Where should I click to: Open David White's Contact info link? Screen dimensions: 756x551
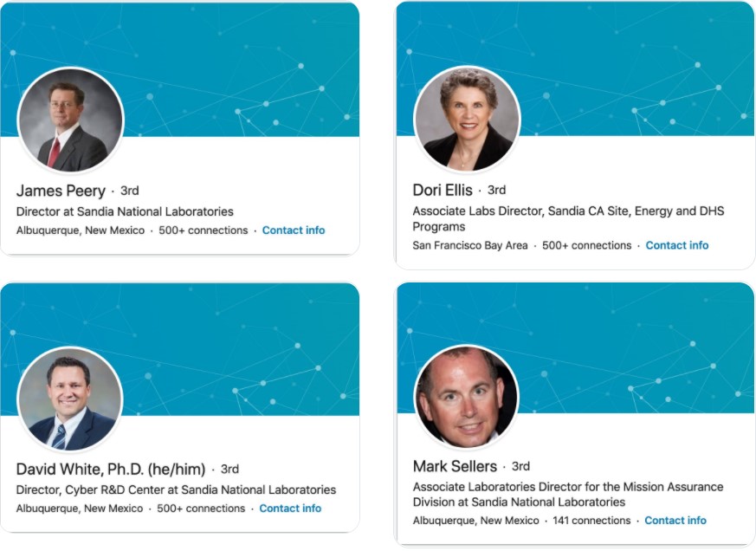click(290, 509)
